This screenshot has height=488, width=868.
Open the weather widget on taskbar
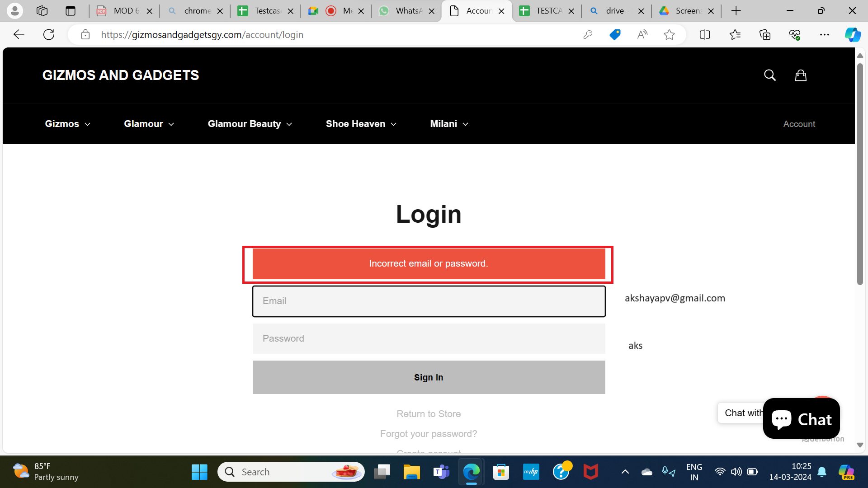click(x=45, y=472)
